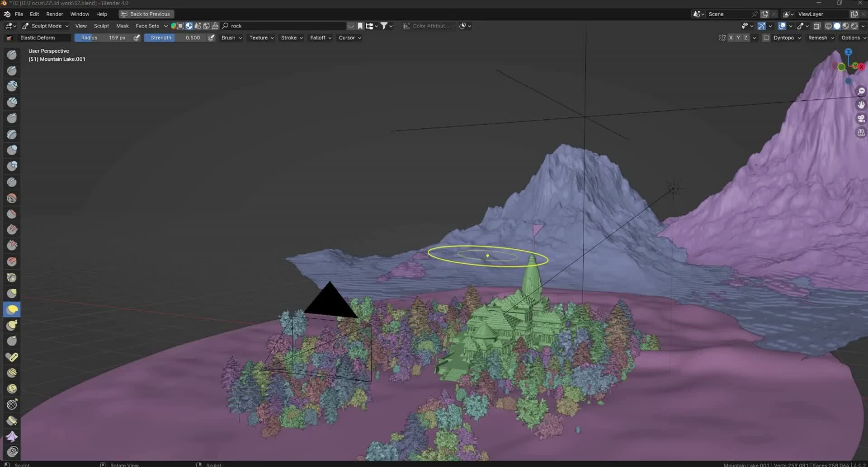This screenshot has height=467, width=868.
Task: Select the Grab brush
Action: tap(12, 293)
